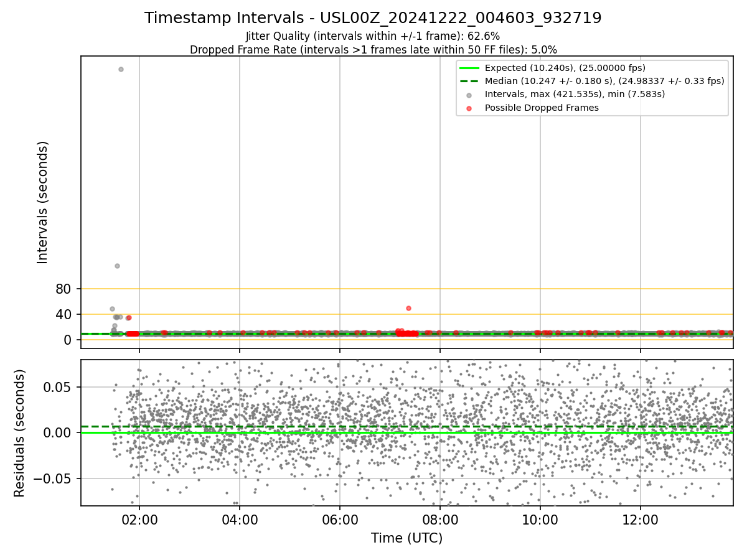Select the 'Jitter Quality' subtitle line
747x560 pixels.
(373, 37)
